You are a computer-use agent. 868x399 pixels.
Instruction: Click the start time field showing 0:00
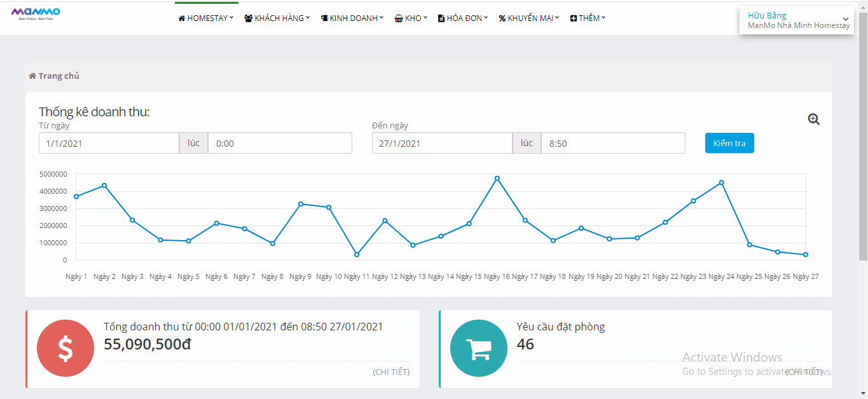(x=280, y=144)
